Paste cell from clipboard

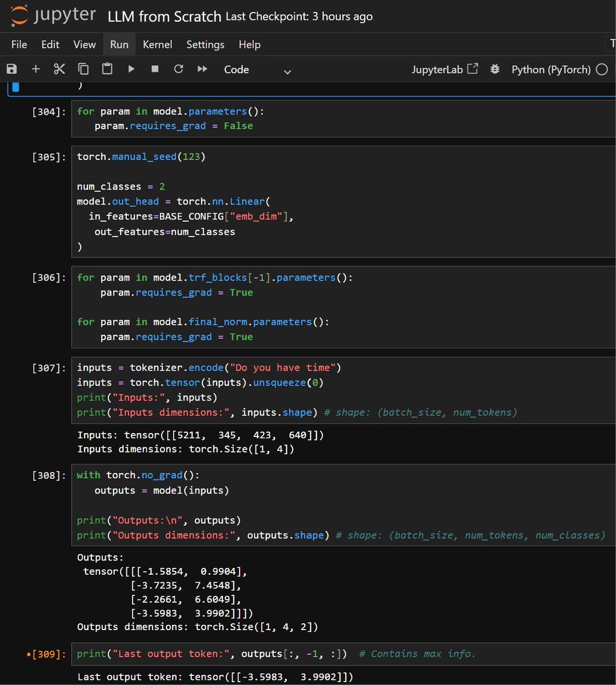coord(107,69)
